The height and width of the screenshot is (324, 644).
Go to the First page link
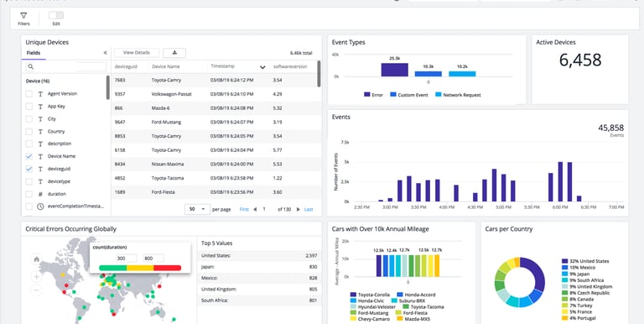pos(244,209)
